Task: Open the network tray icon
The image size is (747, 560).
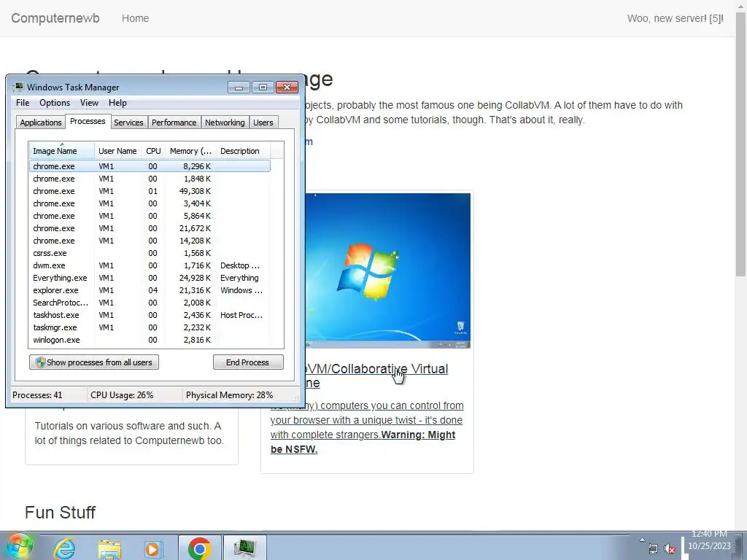Action: (x=653, y=548)
